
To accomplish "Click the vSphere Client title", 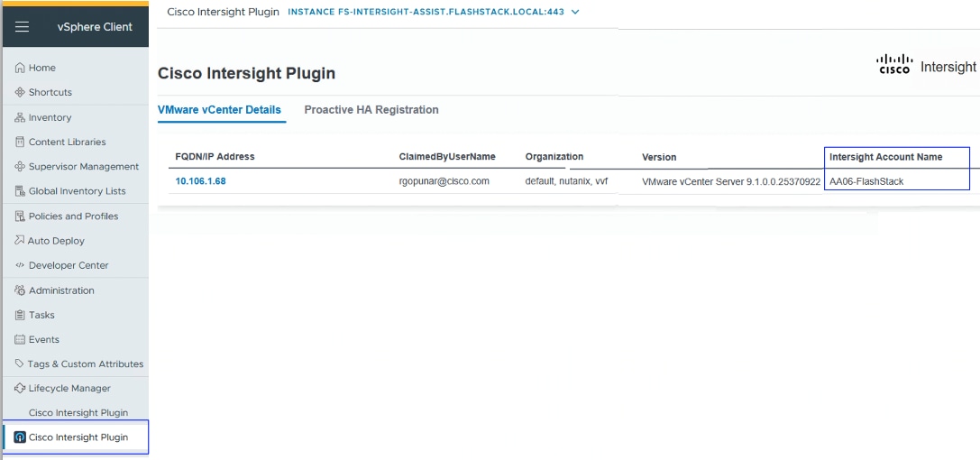I will (x=95, y=27).
